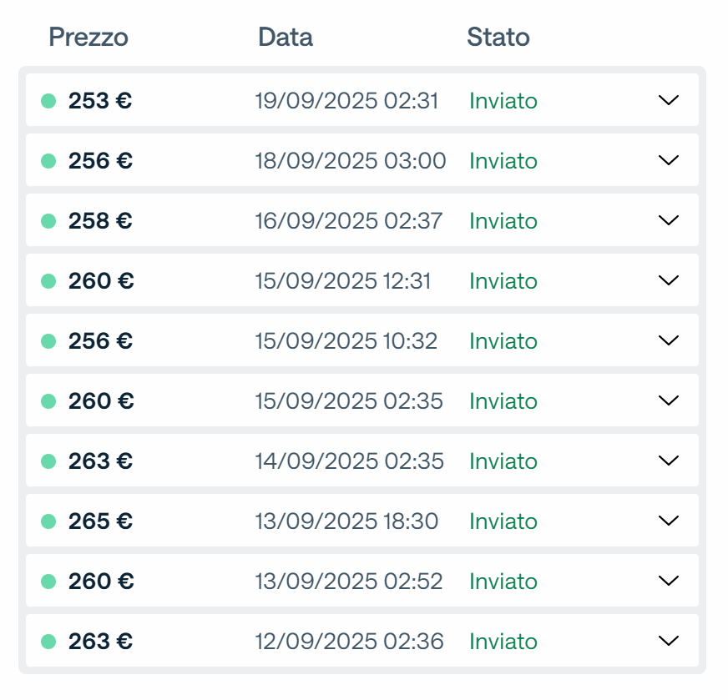This screenshot has height=700, width=728.
Task: Expand the 14/09/2025 02:35 row chevron
Action: 669,461
